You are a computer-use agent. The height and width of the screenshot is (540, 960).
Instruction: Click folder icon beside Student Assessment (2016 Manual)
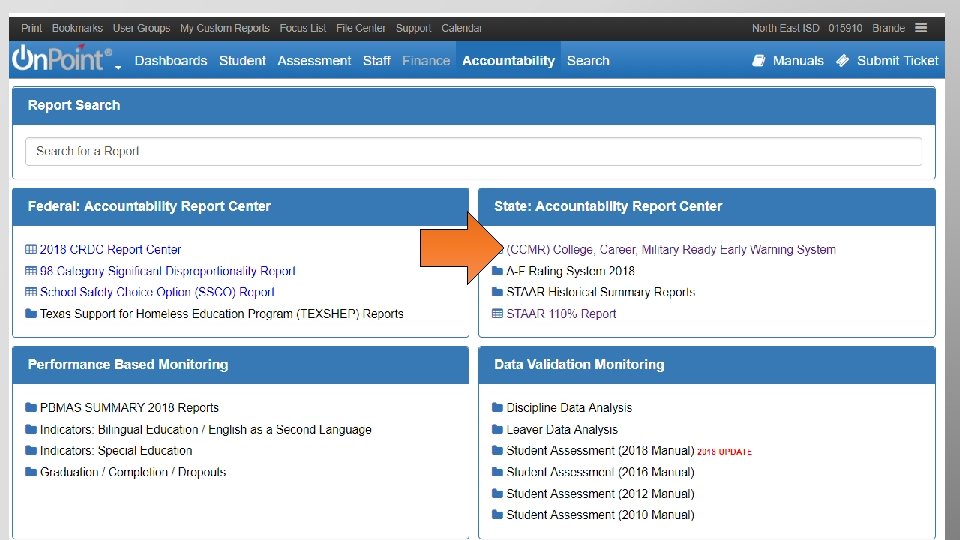[x=497, y=472]
